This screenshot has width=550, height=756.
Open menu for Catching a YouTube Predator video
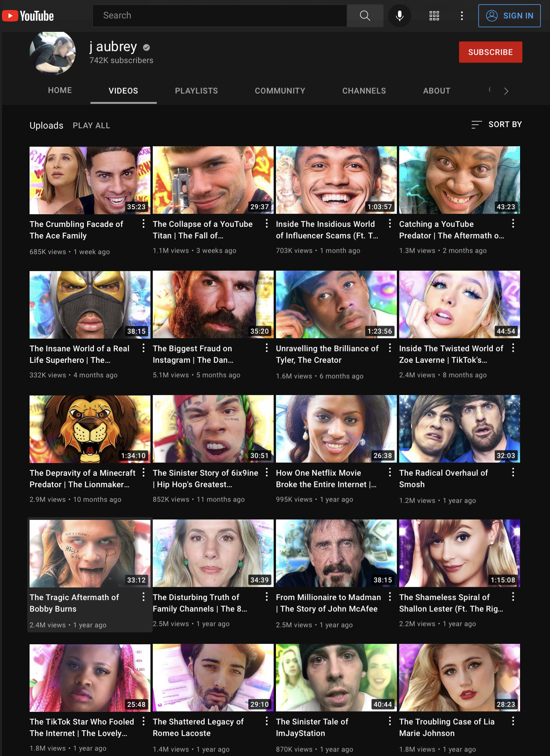pyautogui.click(x=513, y=223)
